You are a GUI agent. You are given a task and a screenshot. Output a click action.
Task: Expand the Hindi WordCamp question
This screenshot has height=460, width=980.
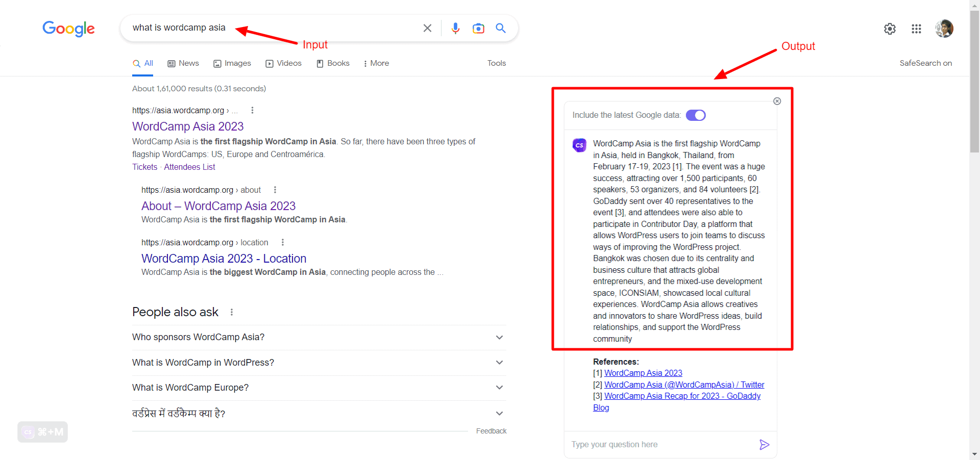[x=319, y=414]
